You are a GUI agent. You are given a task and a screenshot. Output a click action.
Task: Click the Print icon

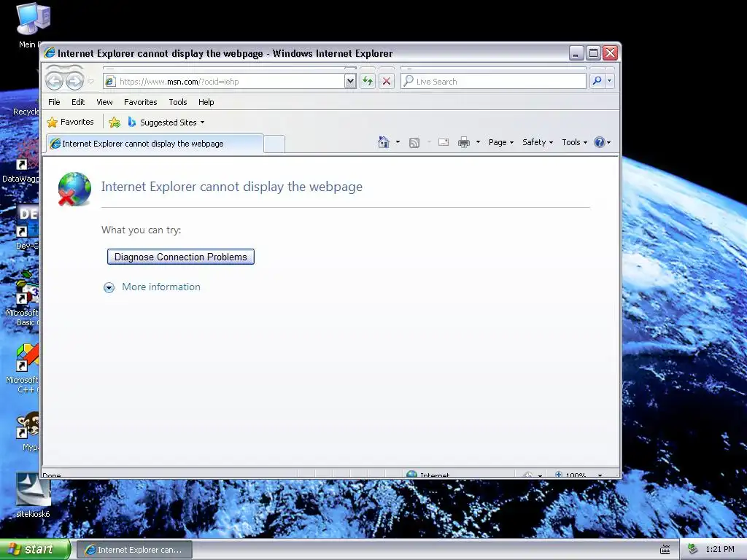pos(463,142)
